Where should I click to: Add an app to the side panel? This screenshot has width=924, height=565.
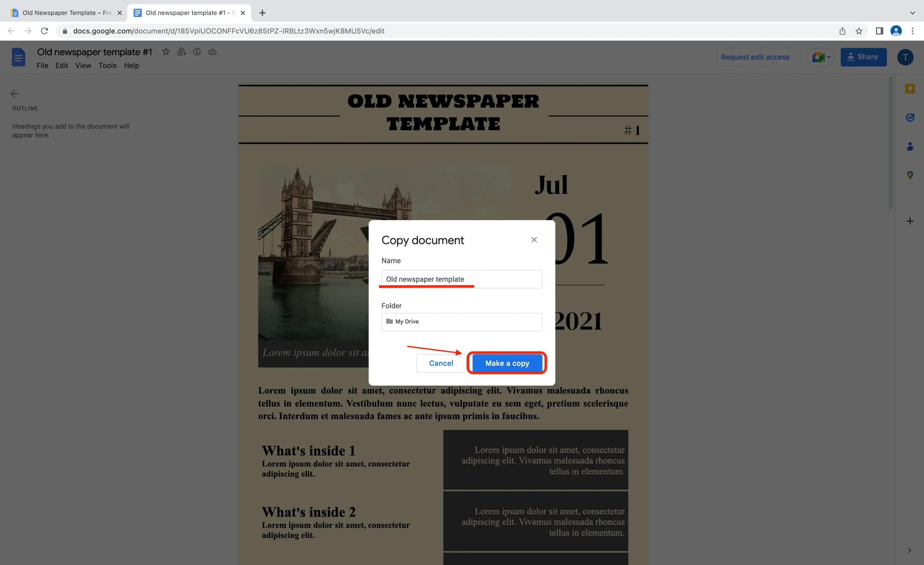(x=910, y=221)
